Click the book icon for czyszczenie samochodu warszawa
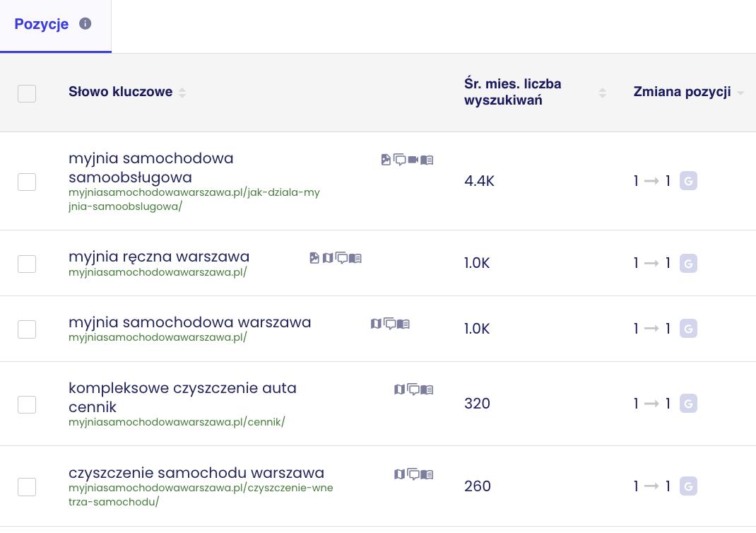Viewport: 756px width, 533px height. (x=427, y=474)
